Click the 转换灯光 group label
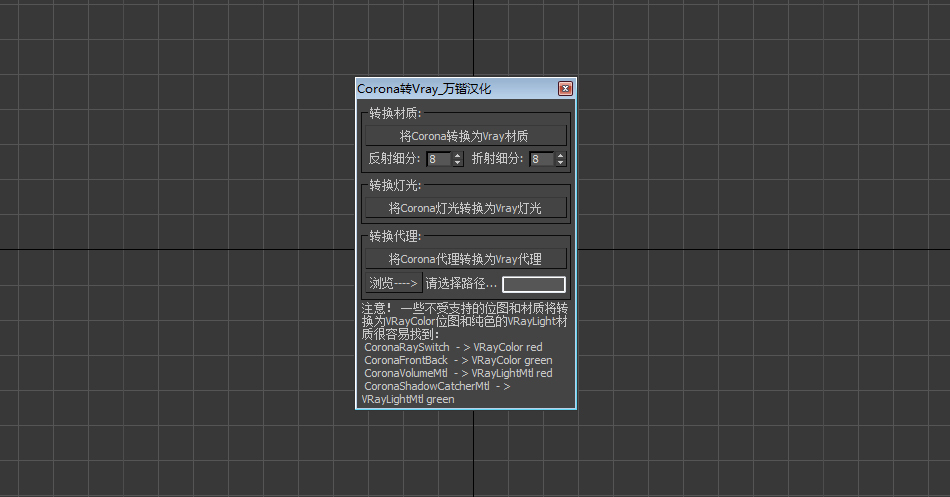The height and width of the screenshot is (497, 950). point(395,185)
